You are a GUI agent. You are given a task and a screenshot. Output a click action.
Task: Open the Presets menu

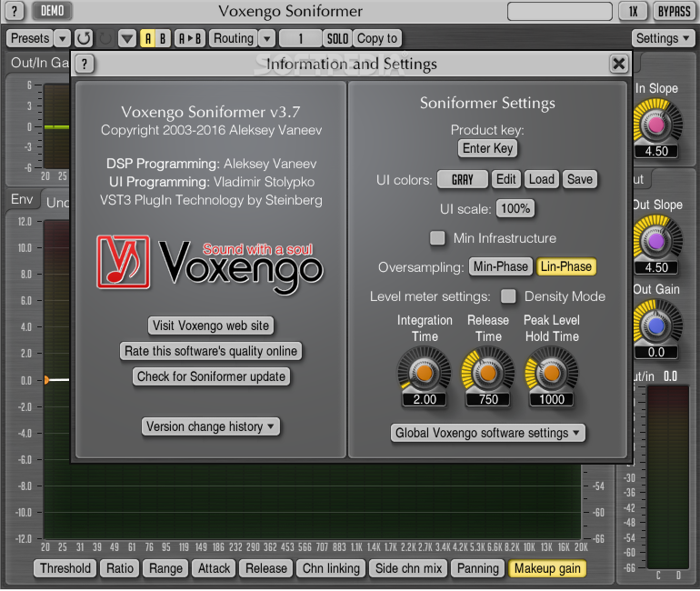[x=30, y=38]
